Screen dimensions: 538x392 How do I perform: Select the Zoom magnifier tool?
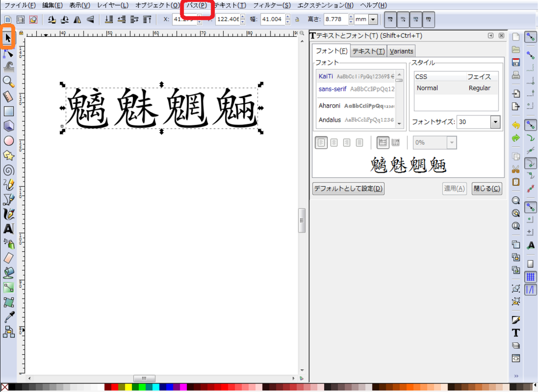(x=8, y=81)
